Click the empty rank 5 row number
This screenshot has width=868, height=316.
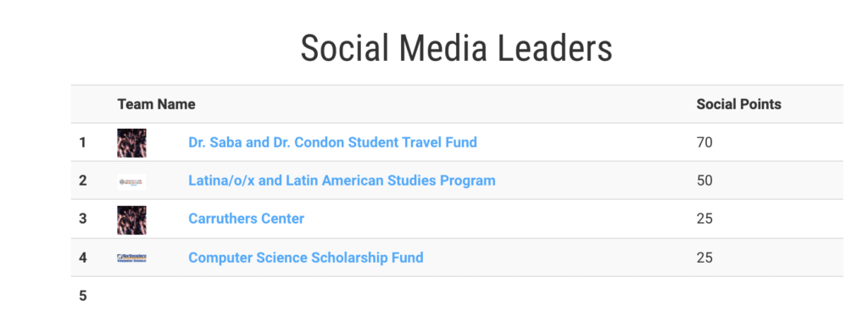(82, 296)
